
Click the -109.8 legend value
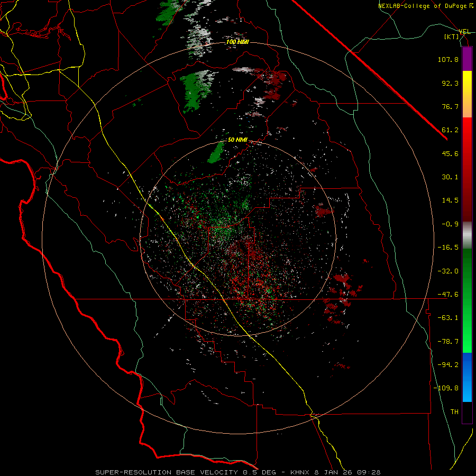[x=446, y=388]
